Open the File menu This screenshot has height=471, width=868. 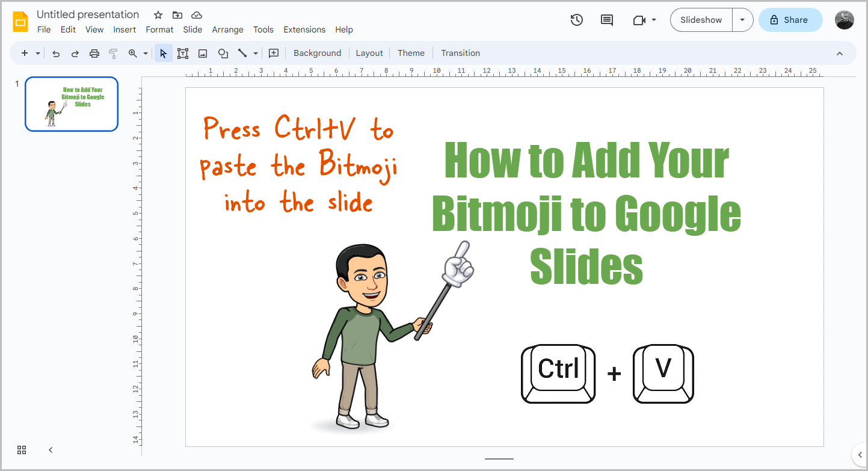coord(44,29)
